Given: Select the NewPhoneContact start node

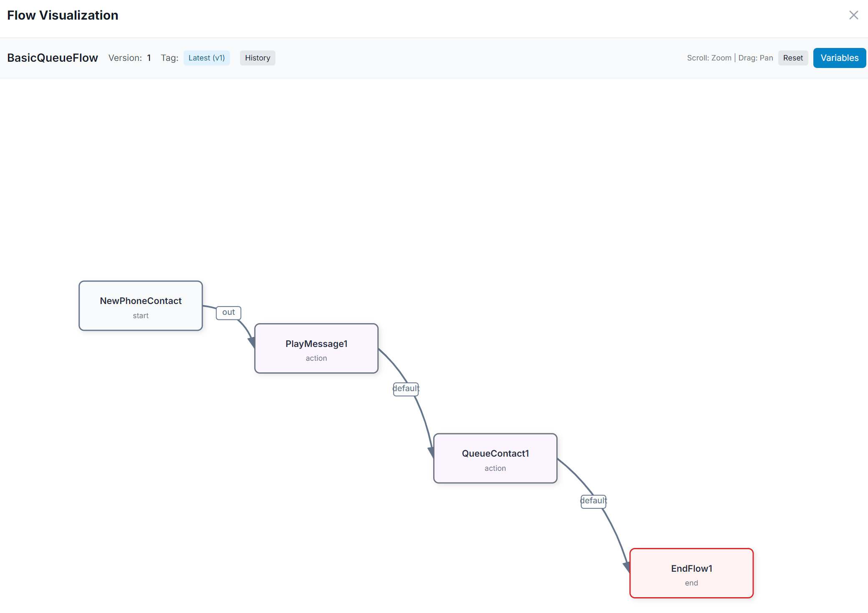Looking at the screenshot, I should tap(140, 306).
